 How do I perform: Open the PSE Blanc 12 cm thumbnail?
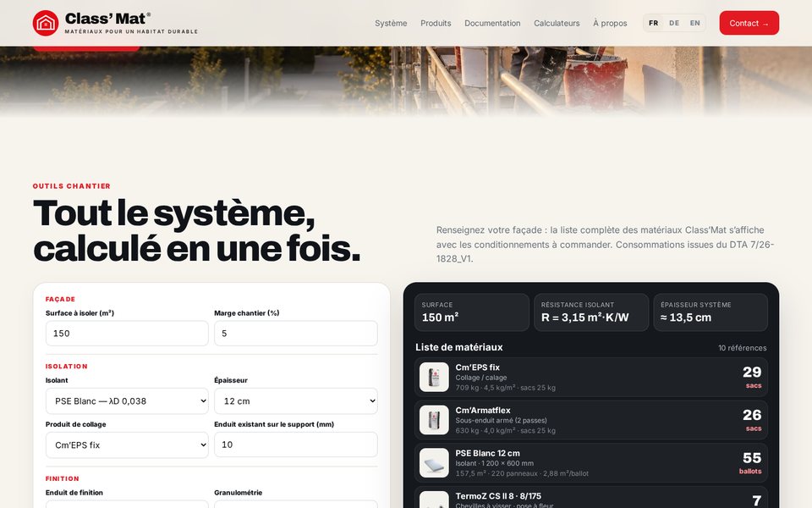point(434,463)
